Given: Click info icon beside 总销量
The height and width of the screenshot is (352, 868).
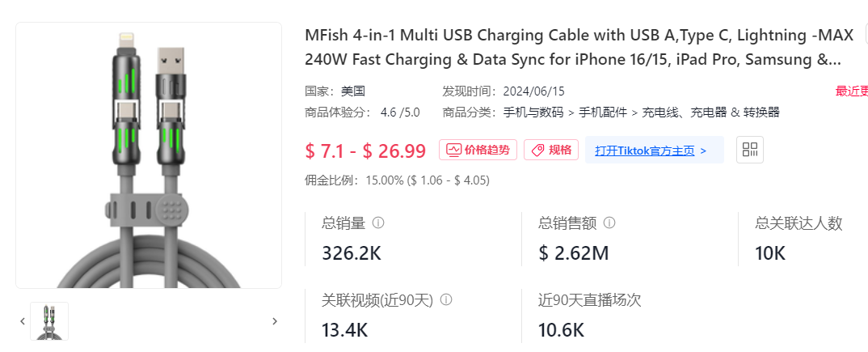Looking at the screenshot, I should pyautogui.click(x=378, y=223).
